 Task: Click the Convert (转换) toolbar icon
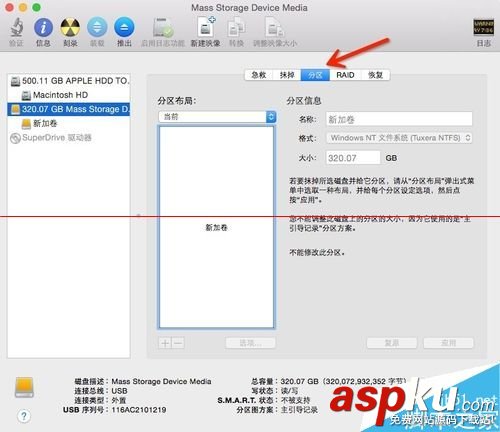click(x=236, y=28)
